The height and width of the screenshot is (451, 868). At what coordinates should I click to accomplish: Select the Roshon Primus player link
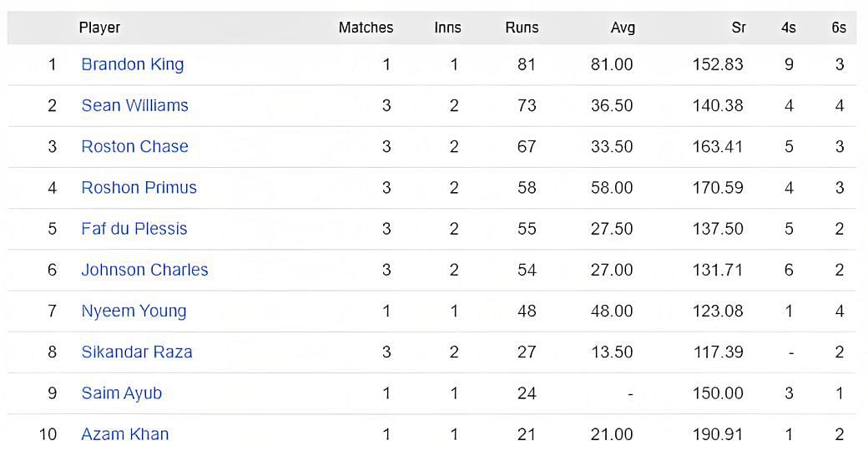(x=139, y=187)
